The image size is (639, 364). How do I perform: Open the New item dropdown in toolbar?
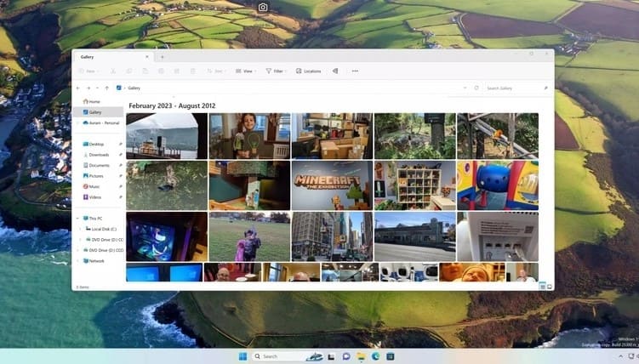point(88,71)
